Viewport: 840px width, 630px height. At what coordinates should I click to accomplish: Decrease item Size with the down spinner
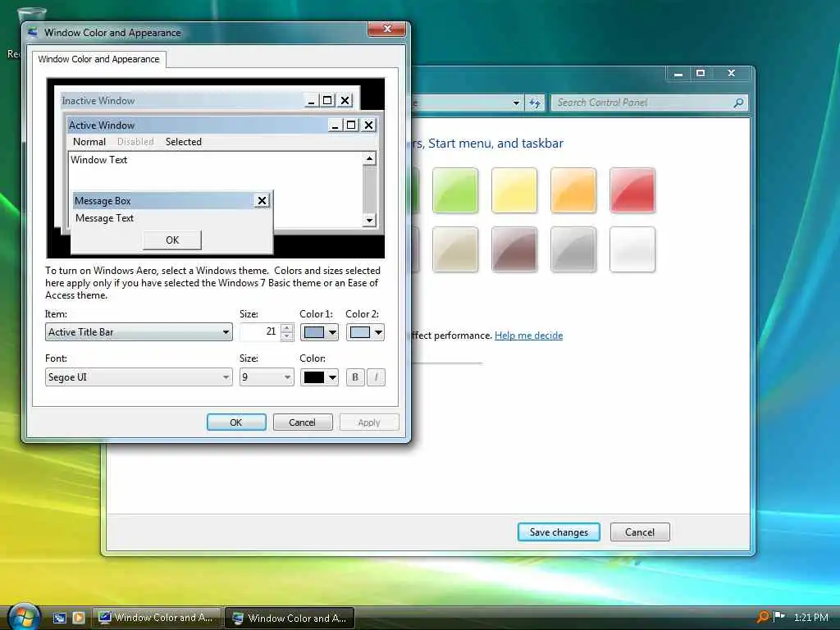[287, 336]
